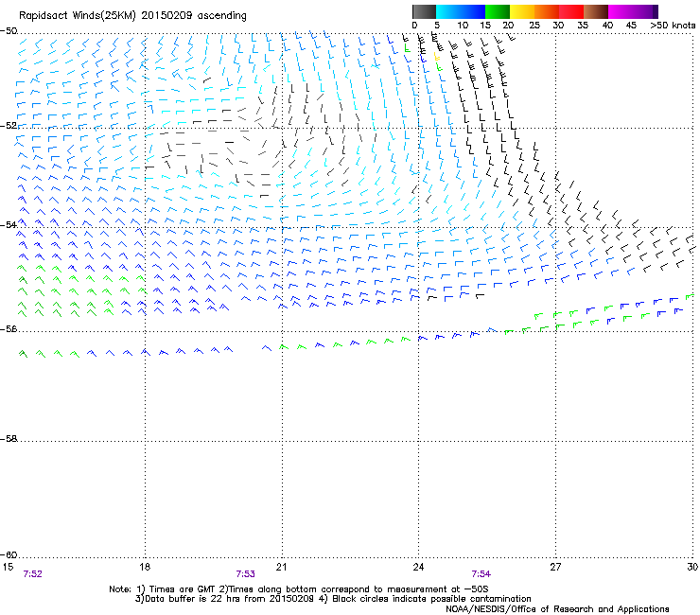Click the gray 0-5 knots color swatch
The image size is (700, 615).
(424, 11)
